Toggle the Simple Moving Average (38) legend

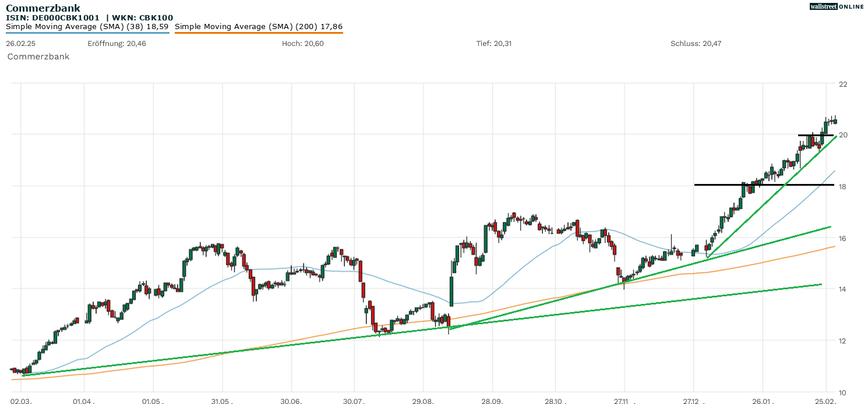pos(87,26)
